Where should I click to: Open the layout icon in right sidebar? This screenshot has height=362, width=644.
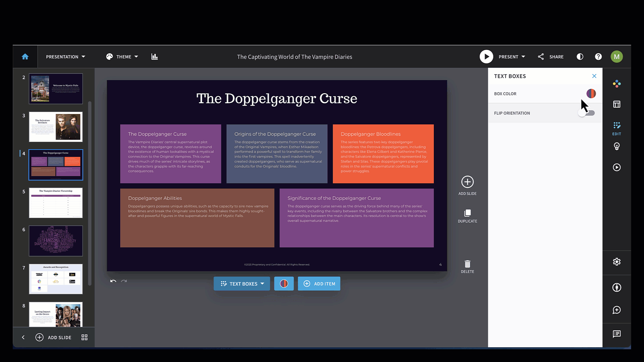[x=616, y=104]
